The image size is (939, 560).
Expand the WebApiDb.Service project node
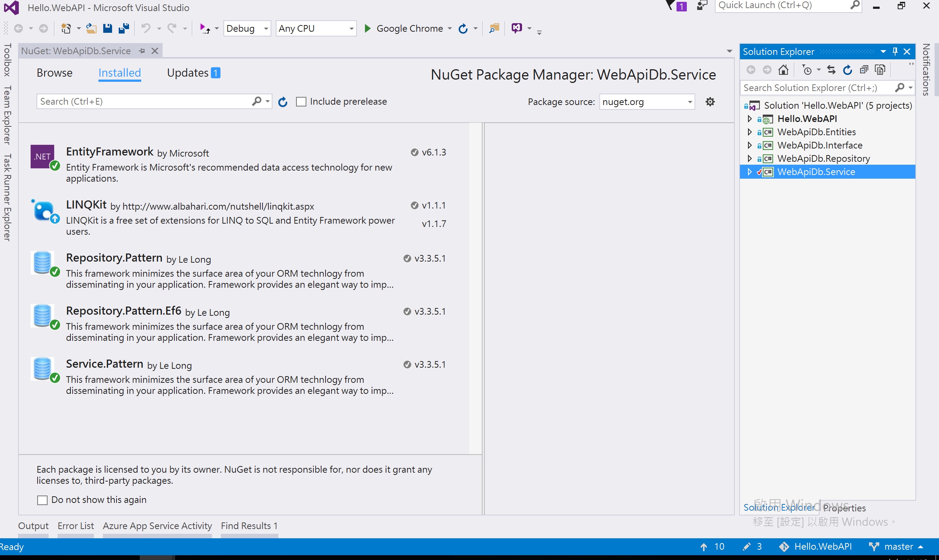[x=750, y=172]
